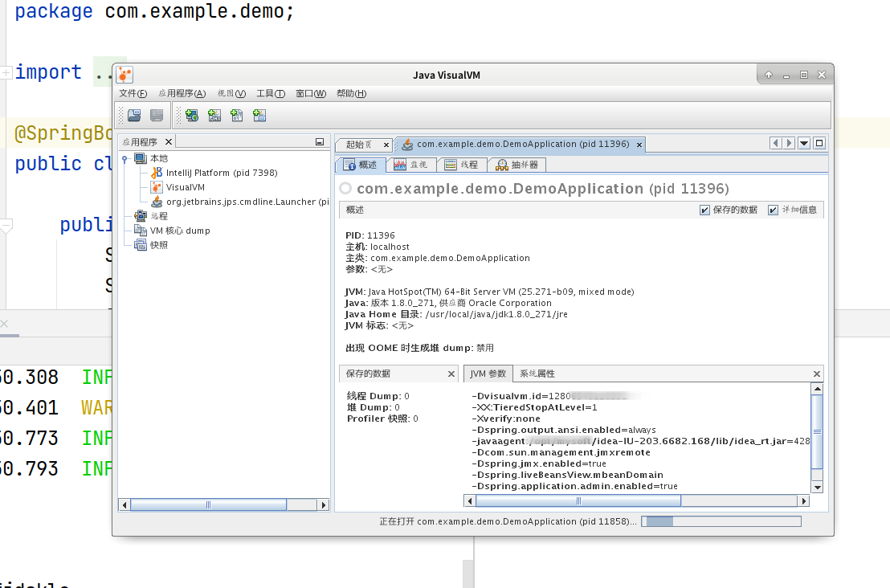Click the JVM arguments horizontal scrollbar thumb
This screenshot has width=890, height=588.
tap(578, 500)
